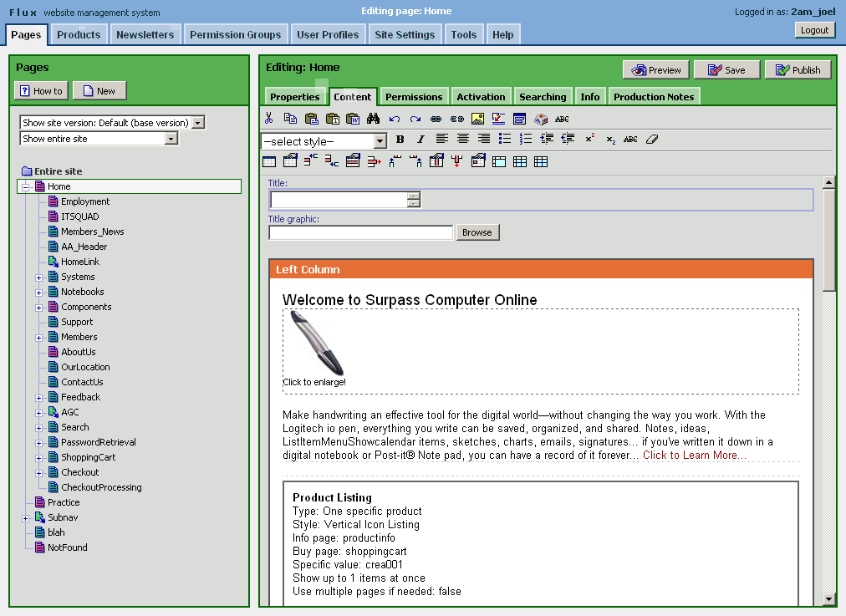Screen dimensions: 846x616
Task: Click the pen product thumbnail image
Action: [317, 343]
